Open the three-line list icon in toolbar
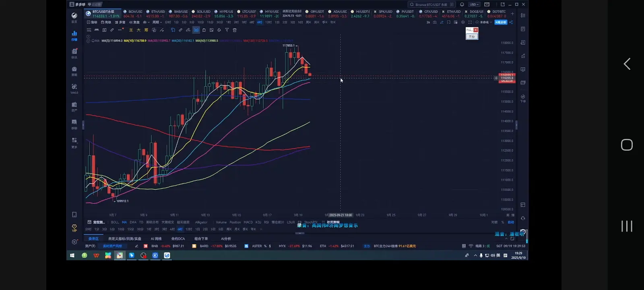The height and width of the screenshot is (290, 644). (x=89, y=30)
